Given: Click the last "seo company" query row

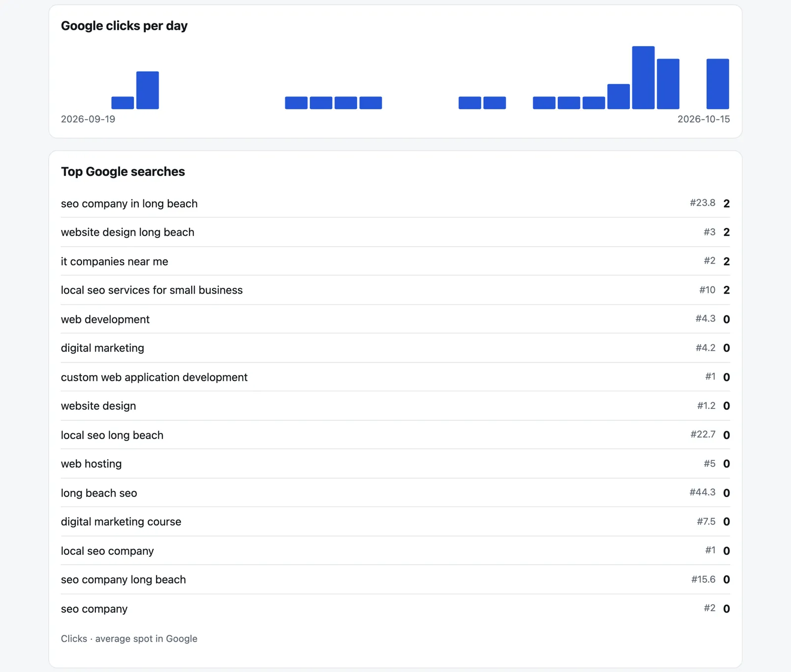Looking at the screenshot, I should pos(395,609).
